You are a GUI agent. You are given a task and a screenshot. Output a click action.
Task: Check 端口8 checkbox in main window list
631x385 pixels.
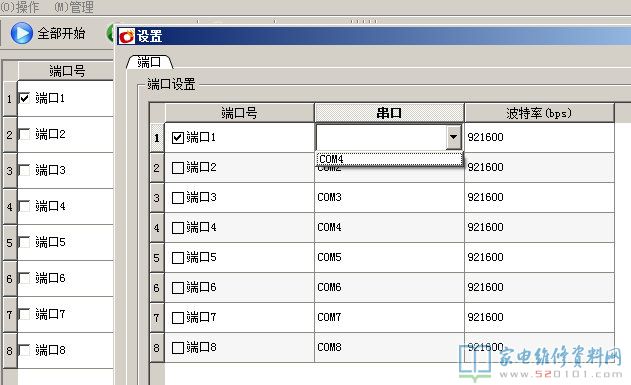(x=25, y=350)
